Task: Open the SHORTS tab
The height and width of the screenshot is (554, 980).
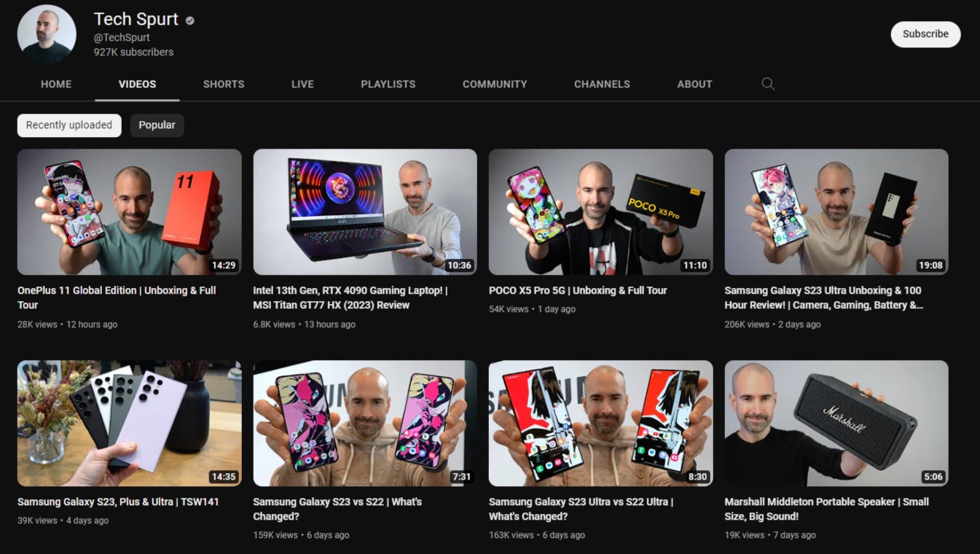Action: tap(224, 84)
